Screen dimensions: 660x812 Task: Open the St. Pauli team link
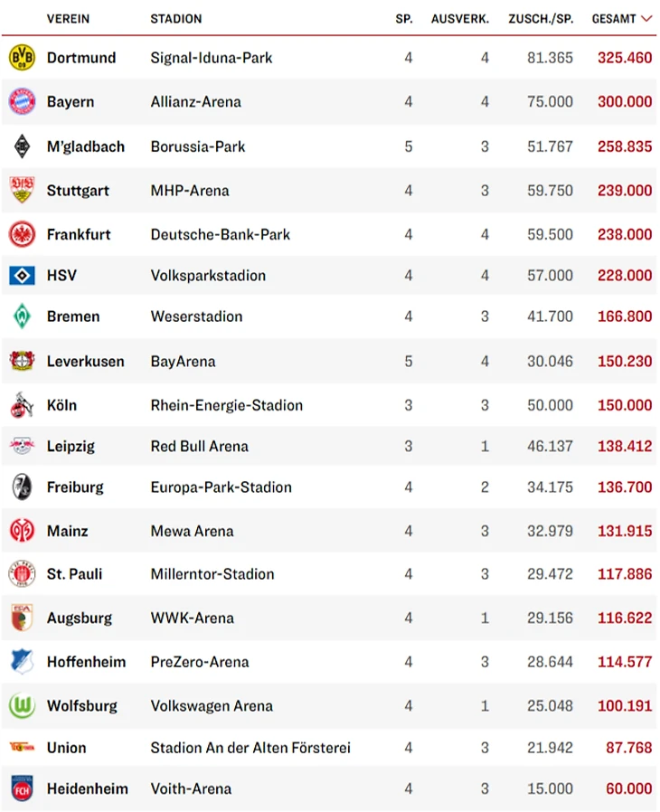tap(74, 573)
